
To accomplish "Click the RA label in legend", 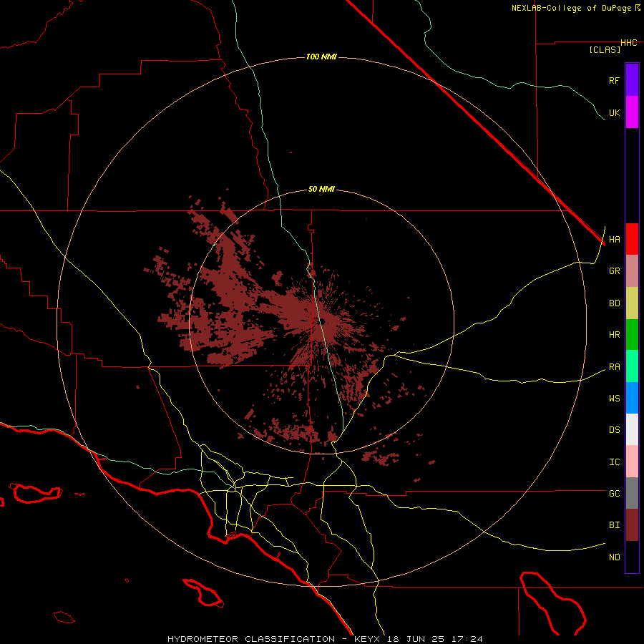I will tap(614, 367).
